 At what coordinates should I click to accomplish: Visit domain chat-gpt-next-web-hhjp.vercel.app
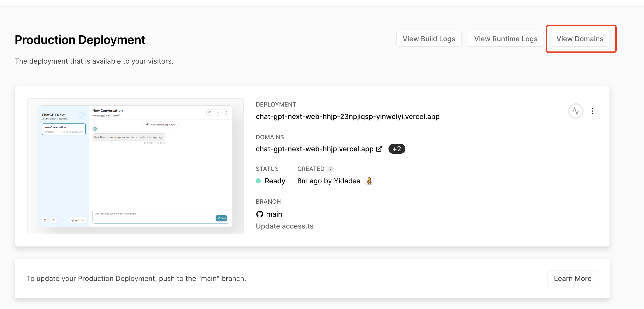[x=315, y=149]
